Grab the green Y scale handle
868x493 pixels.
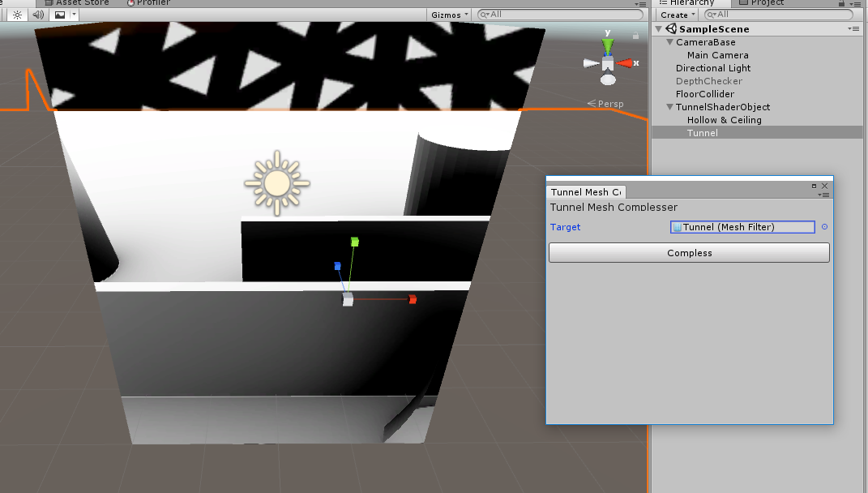[355, 242]
